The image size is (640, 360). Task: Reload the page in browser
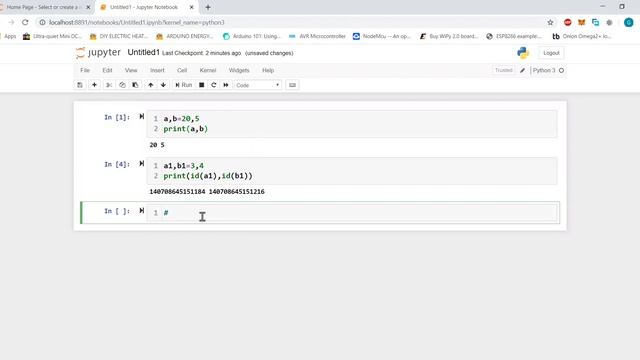(x=25, y=22)
